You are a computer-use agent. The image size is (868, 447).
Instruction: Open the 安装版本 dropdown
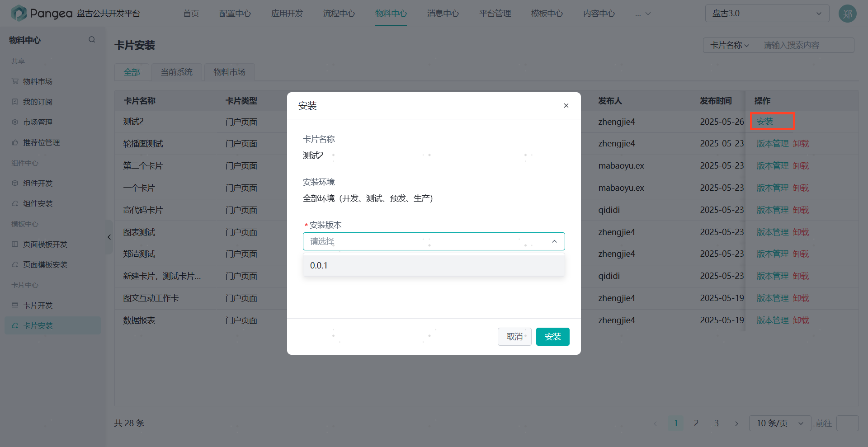(x=434, y=241)
